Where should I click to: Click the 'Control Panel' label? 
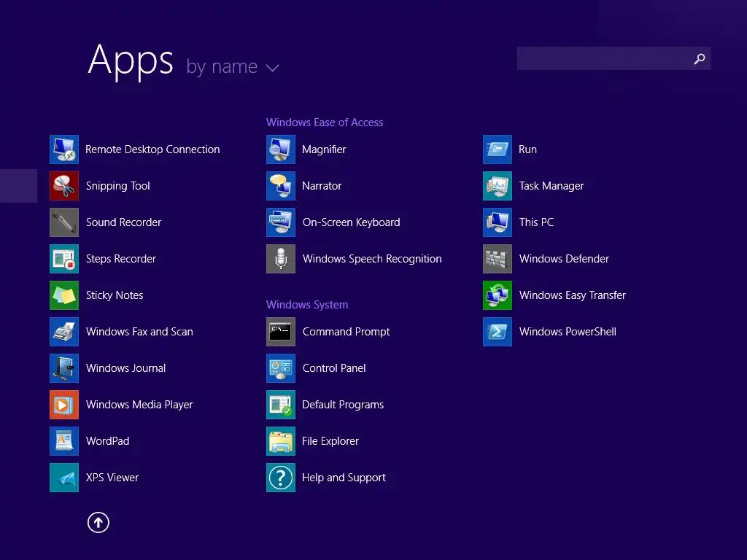[x=334, y=368]
